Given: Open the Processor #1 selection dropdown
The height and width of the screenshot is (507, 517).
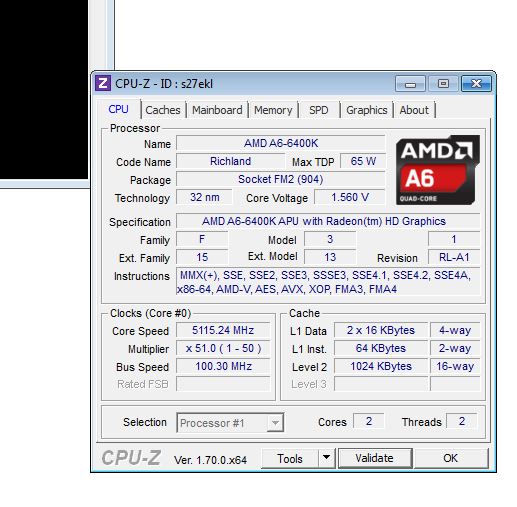Looking at the screenshot, I should [230, 423].
